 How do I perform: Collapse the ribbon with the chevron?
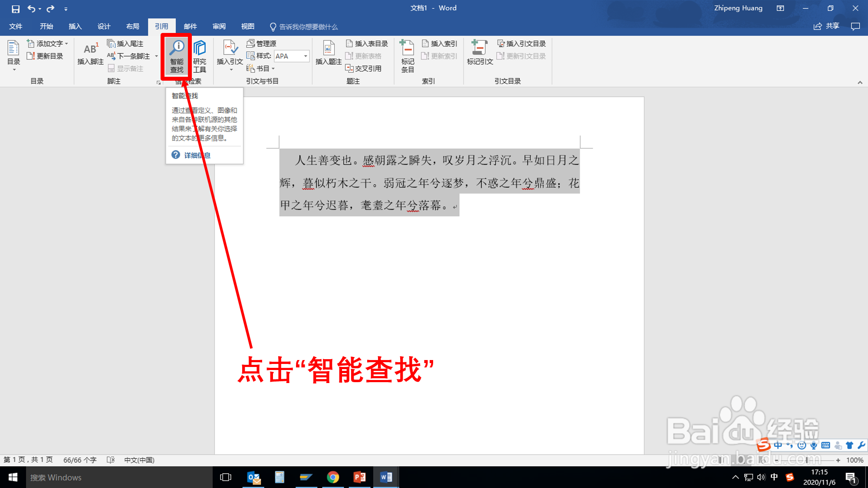[860, 82]
